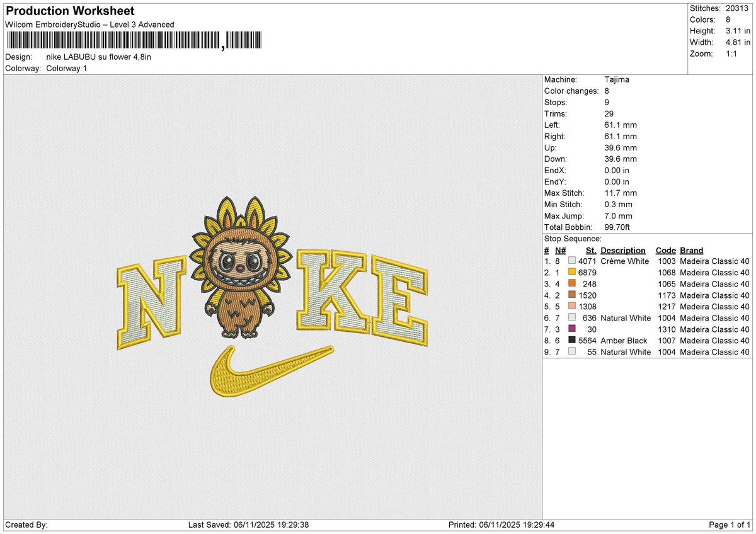Click stitch count 5564 in row 8

(x=587, y=340)
